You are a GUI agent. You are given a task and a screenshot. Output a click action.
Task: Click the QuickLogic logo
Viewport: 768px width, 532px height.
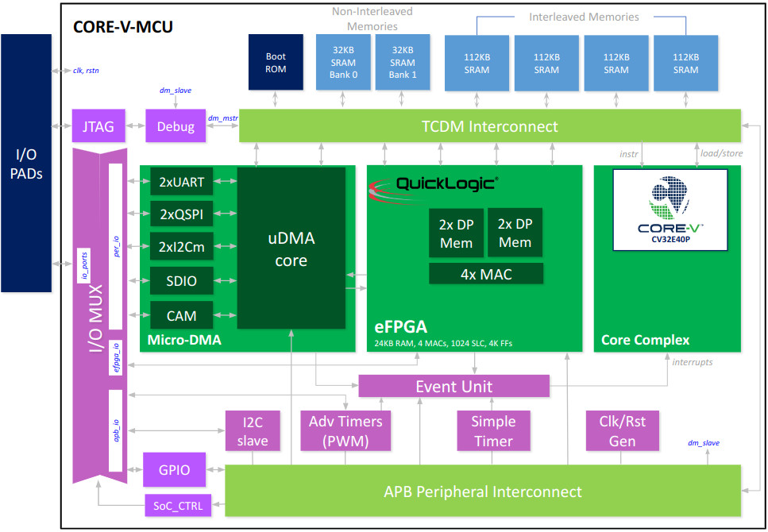[x=434, y=186]
